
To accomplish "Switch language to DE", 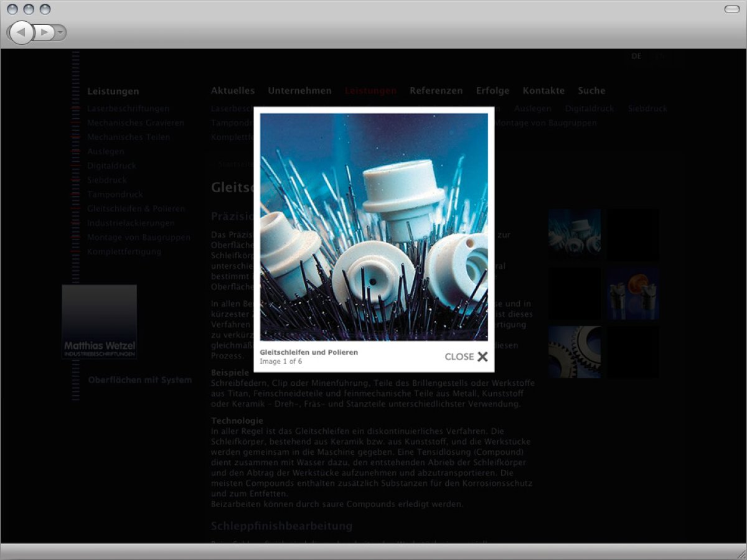I will (636, 56).
